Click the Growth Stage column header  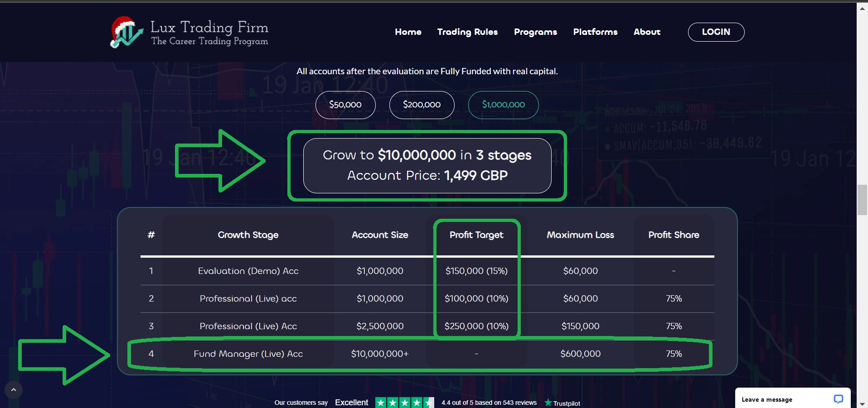click(x=248, y=235)
